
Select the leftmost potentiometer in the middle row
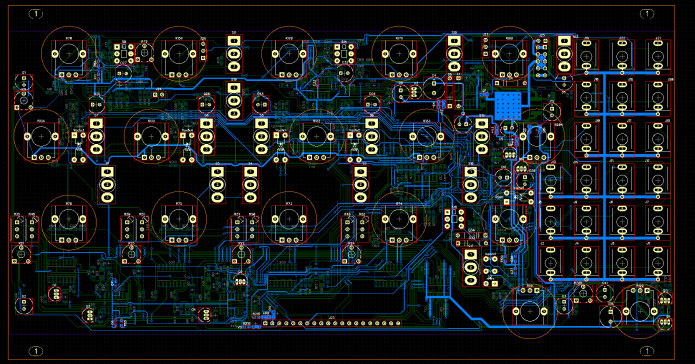(x=41, y=137)
